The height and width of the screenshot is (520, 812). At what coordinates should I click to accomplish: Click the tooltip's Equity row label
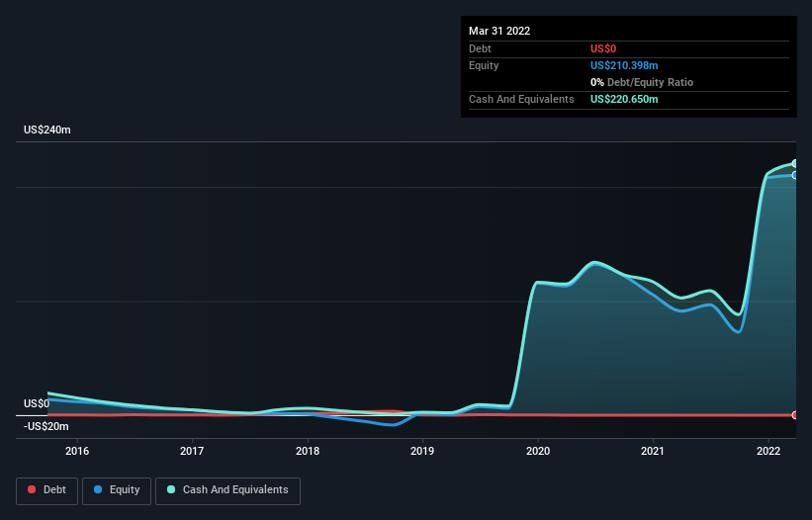[484, 65]
